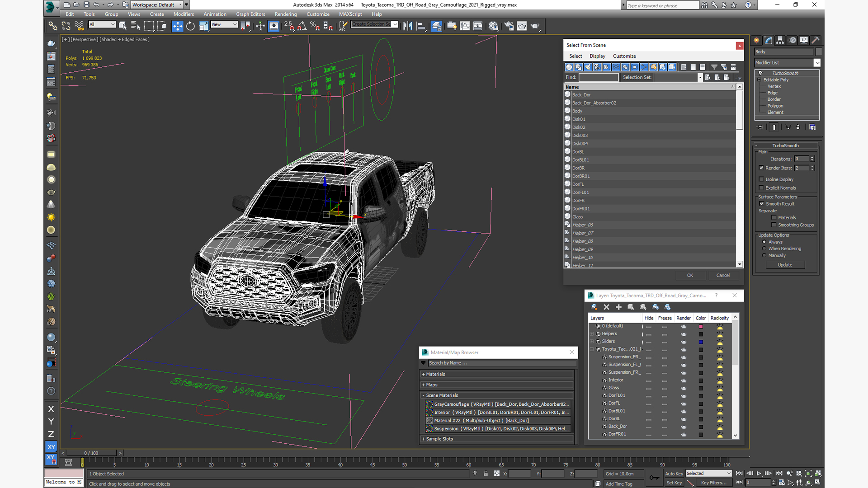Toggle Display Cameras filter in Select From Scene
This screenshot has height=488, width=868.
point(597,67)
